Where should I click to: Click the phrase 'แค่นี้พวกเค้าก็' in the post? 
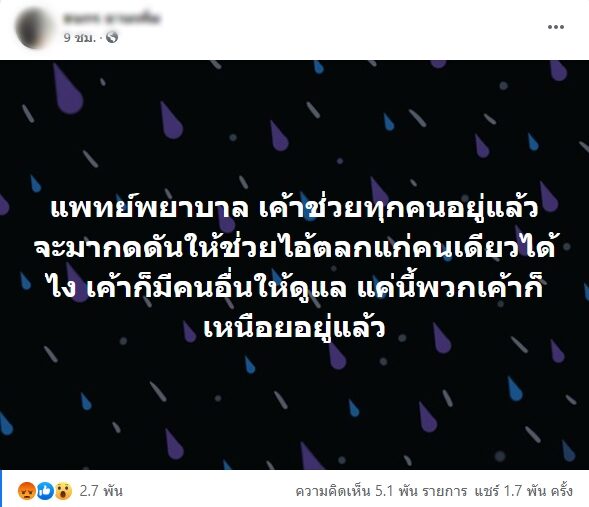[x=450, y=287]
